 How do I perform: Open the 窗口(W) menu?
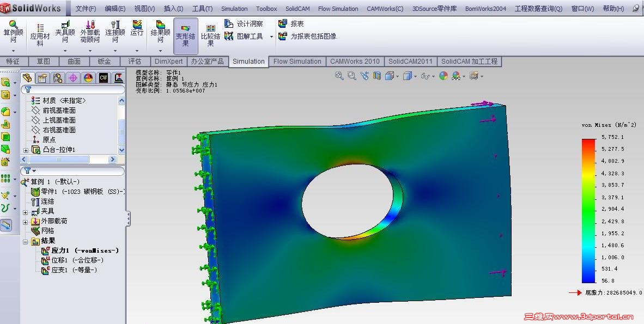point(583,9)
